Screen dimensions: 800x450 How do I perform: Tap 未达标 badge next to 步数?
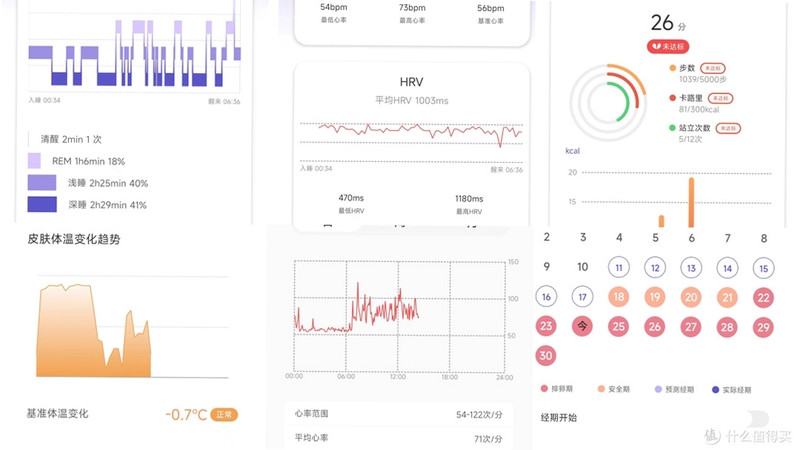pyautogui.click(x=713, y=68)
